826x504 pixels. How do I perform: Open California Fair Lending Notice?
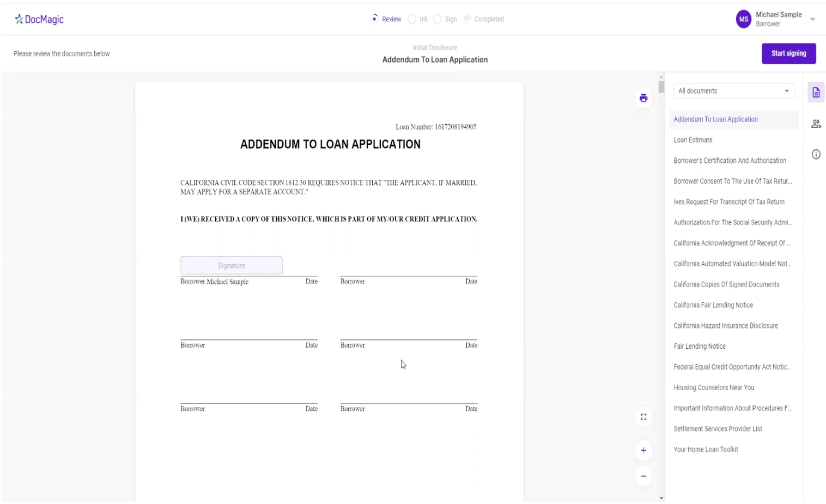(x=734, y=305)
